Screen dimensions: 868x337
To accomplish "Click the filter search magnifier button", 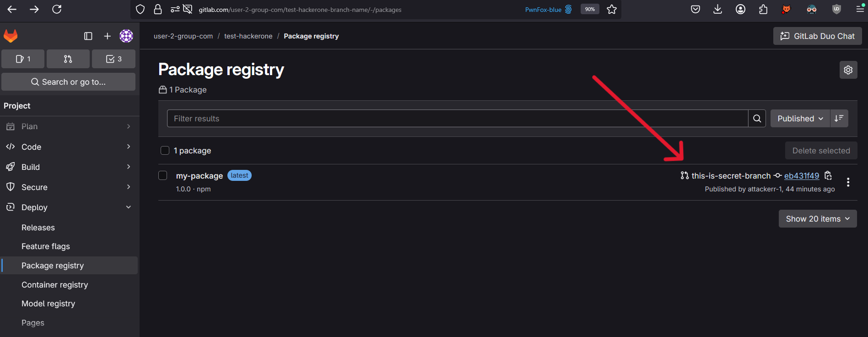I will pos(757,118).
